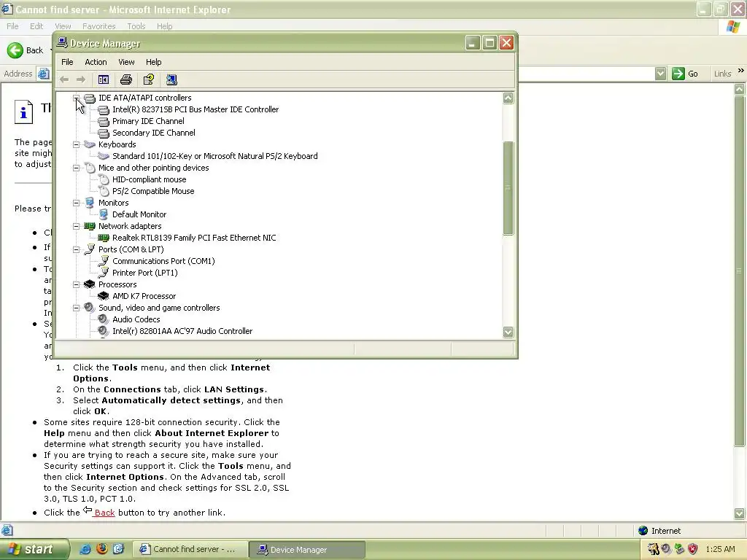Select the Network adapters category icon
Screen dimensions: 747x560
click(x=90, y=226)
